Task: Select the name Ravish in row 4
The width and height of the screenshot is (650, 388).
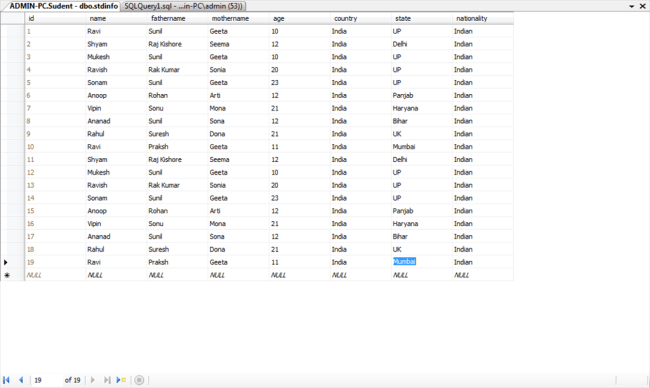Action: click(x=116, y=70)
